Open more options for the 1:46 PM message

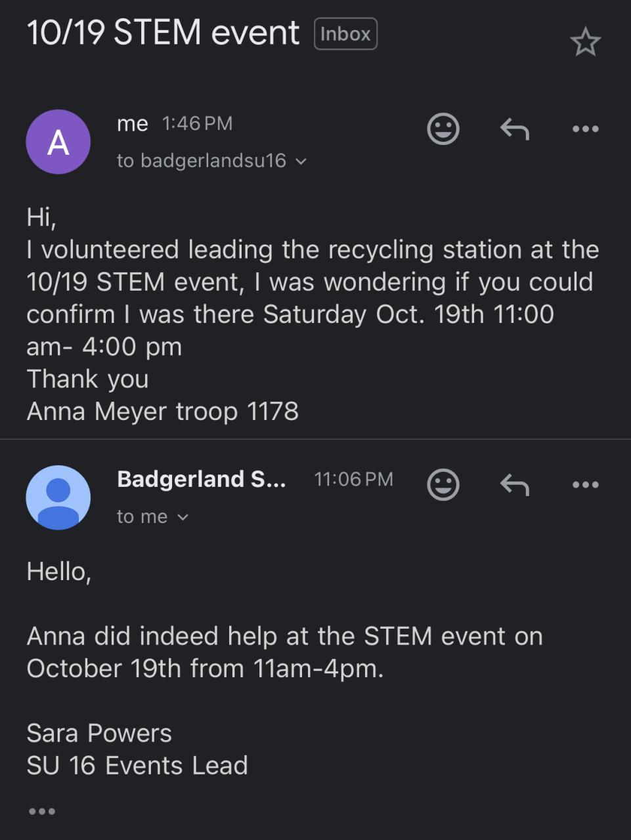[585, 129]
